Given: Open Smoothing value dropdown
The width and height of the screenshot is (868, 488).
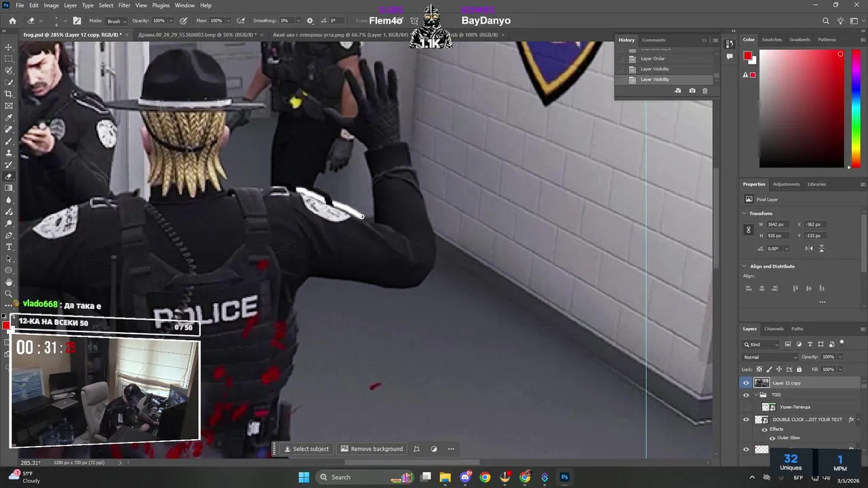Looking at the screenshot, I should click(x=298, y=21).
